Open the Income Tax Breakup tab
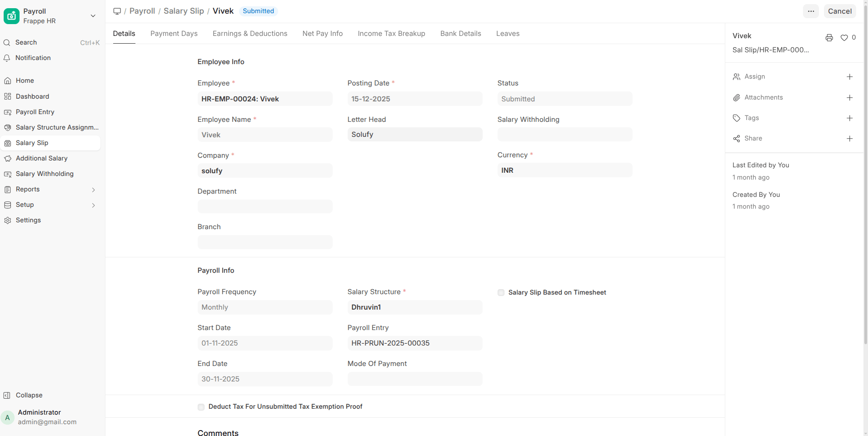This screenshot has height=436, width=868. click(391, 34)
